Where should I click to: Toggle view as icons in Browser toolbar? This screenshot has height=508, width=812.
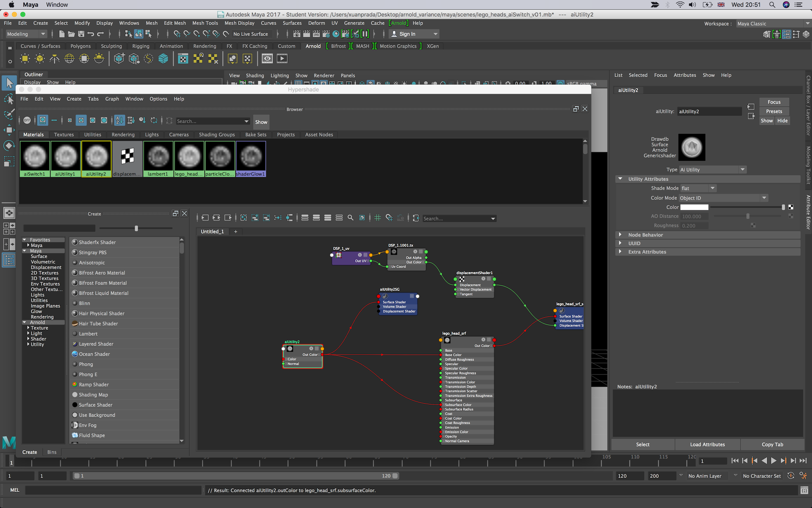(43, 121)
